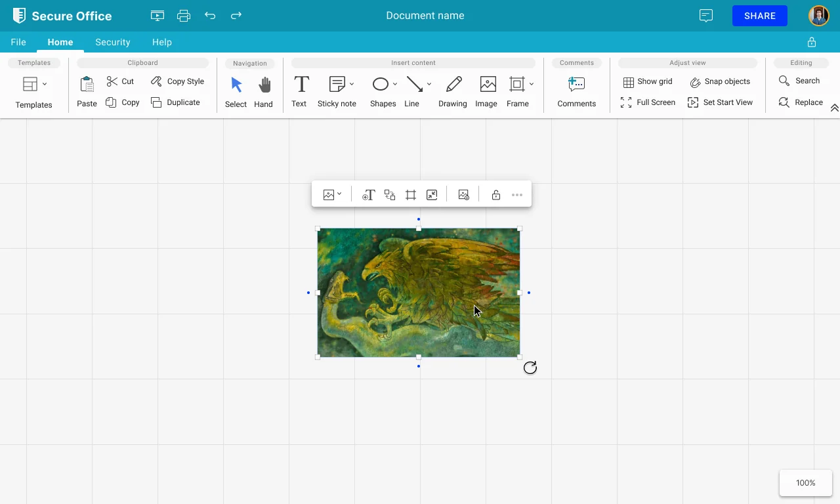Click the print icon

coord(184,16)
